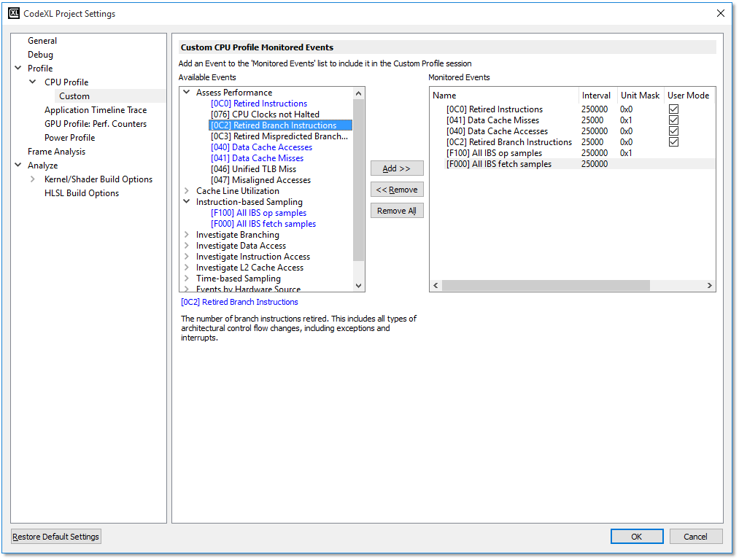
Task: Select [F000] All IBS fetch samples in Available Events
Action: click(263, 224)
